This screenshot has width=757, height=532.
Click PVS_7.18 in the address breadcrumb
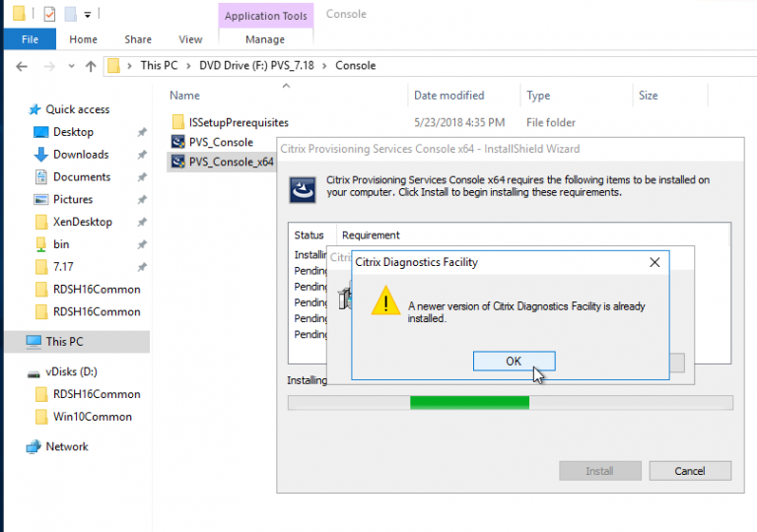tap(271, 66)
